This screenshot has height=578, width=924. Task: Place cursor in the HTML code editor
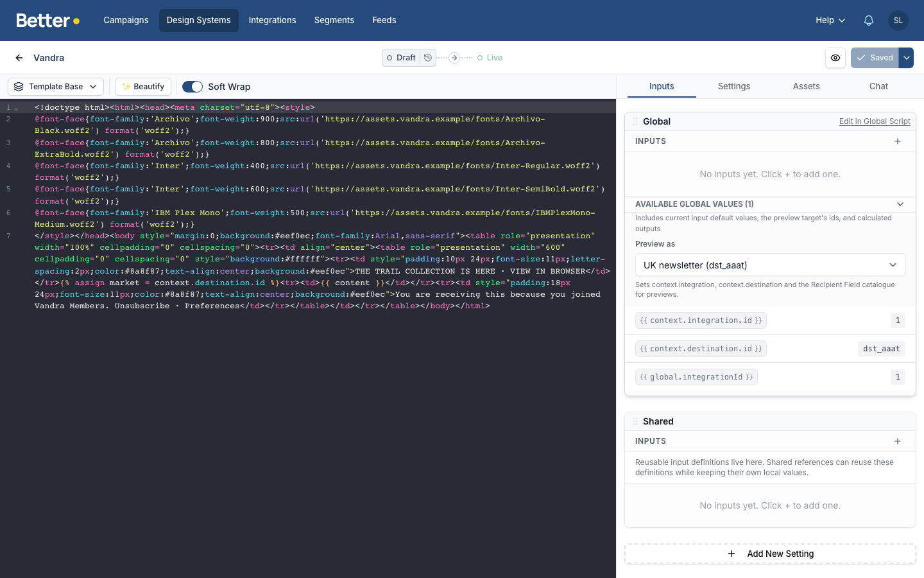click(x=308, y=338)
